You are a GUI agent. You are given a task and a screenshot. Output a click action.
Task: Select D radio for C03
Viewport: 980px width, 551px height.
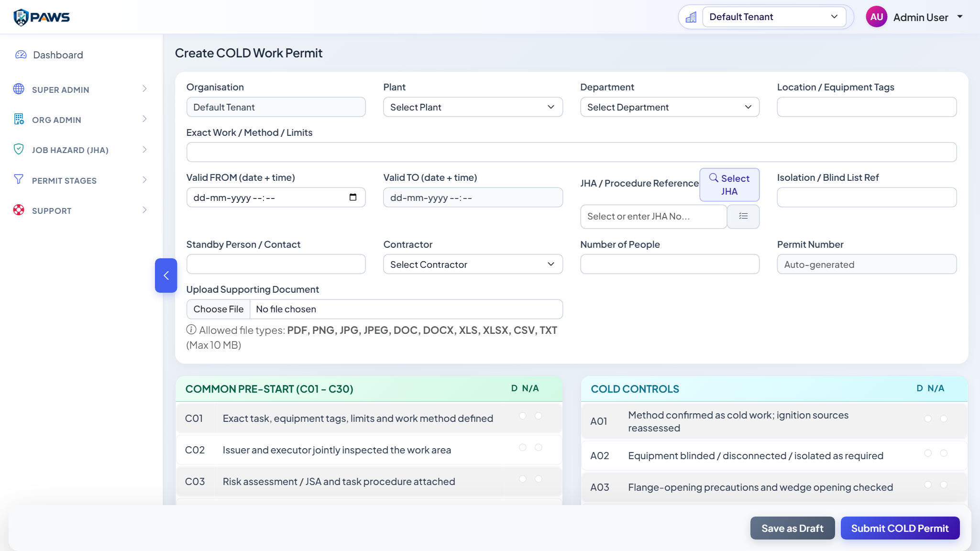point(523,479)
